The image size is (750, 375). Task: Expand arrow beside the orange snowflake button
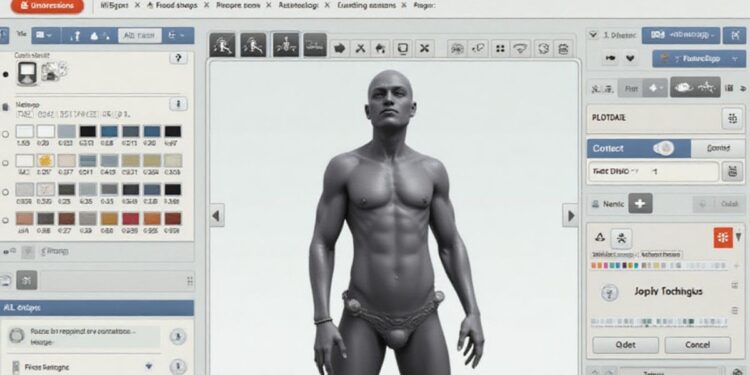(739, 237)
